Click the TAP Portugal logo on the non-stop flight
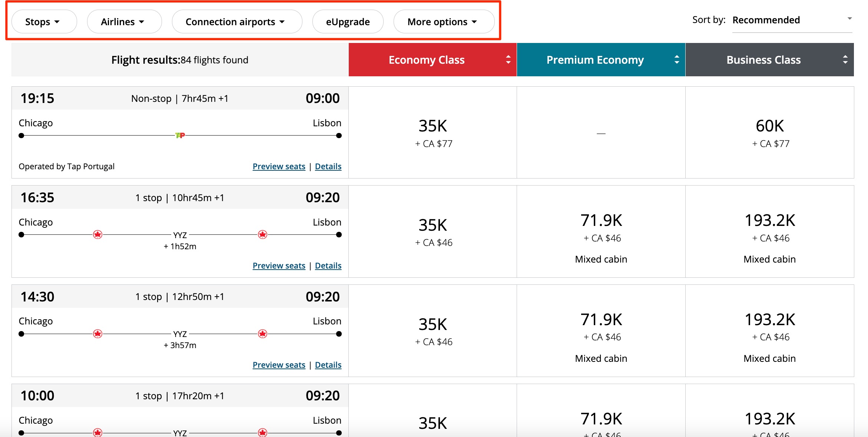This screenshot has height=437, width=868. [180, 135]
